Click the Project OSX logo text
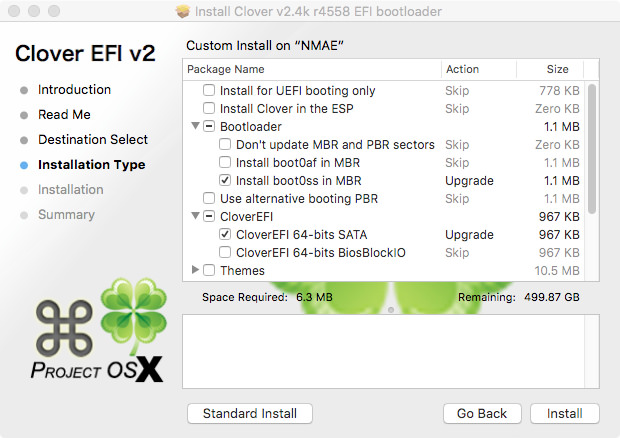The width and height of the screenshot is (620, 438). click(97, 369)
